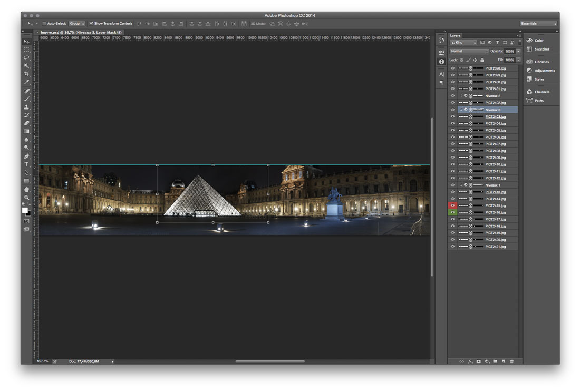Viewport: 580px width, 392px height.
Task: Select the Brush tool
Action: coord(26,99)
